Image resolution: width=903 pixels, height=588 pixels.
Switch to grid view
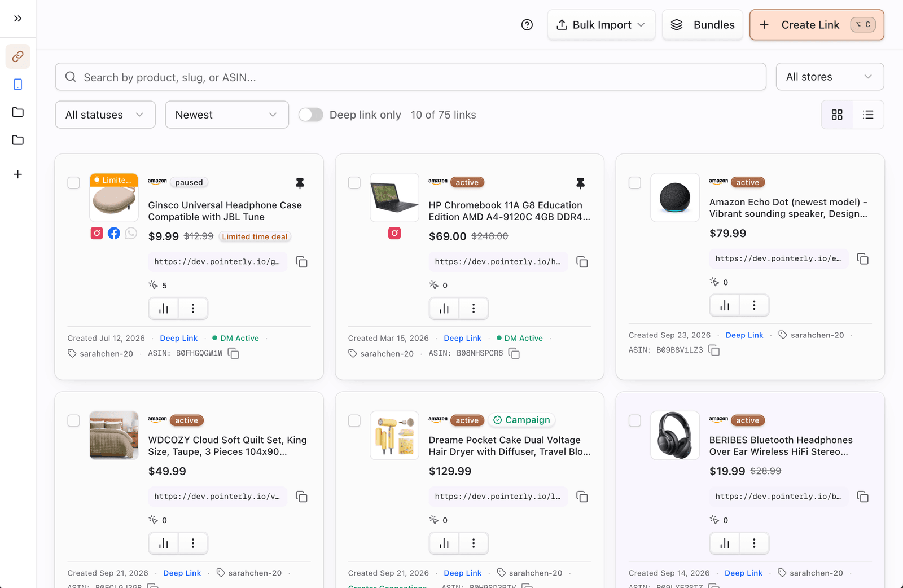click(837, 115)
